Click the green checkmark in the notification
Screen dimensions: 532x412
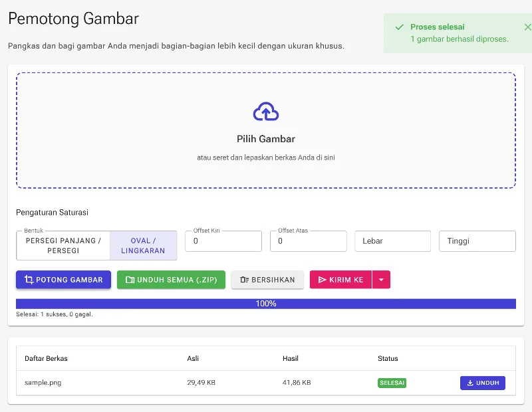tap(400, 27)
